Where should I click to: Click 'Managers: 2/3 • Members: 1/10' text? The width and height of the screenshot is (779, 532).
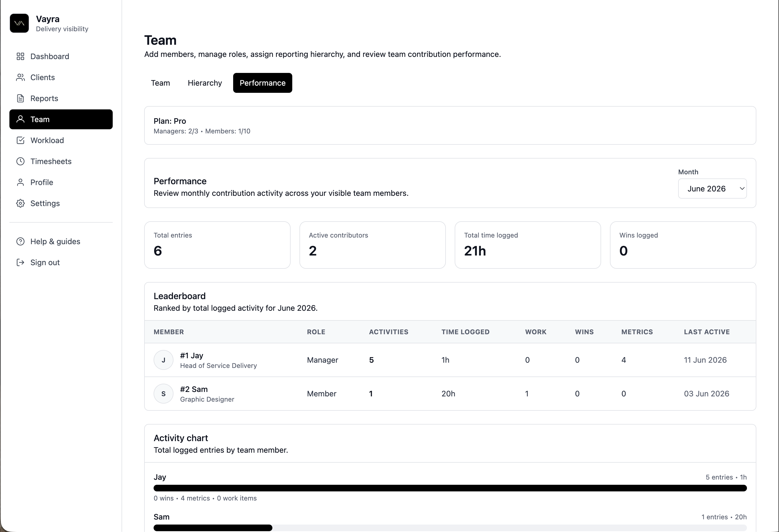[202, 131]
